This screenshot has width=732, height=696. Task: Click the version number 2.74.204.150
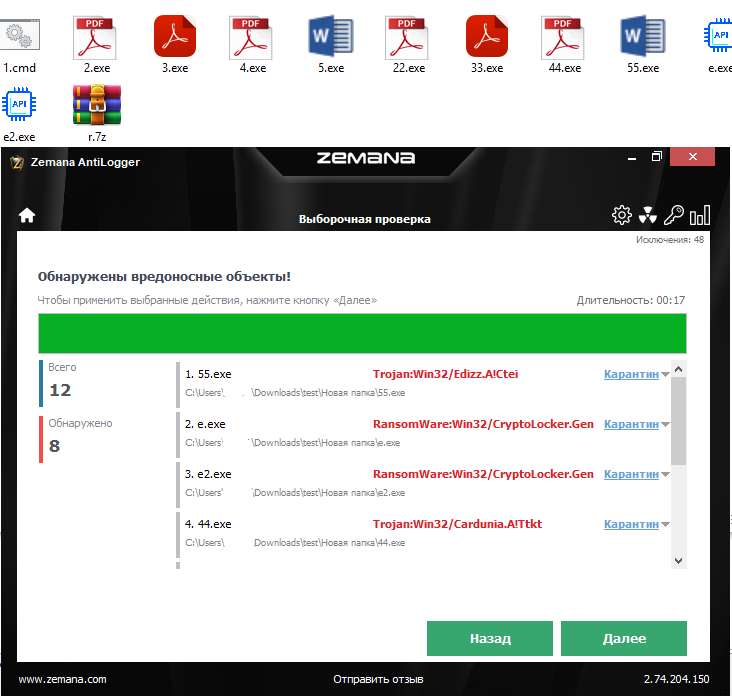point(676,679)
